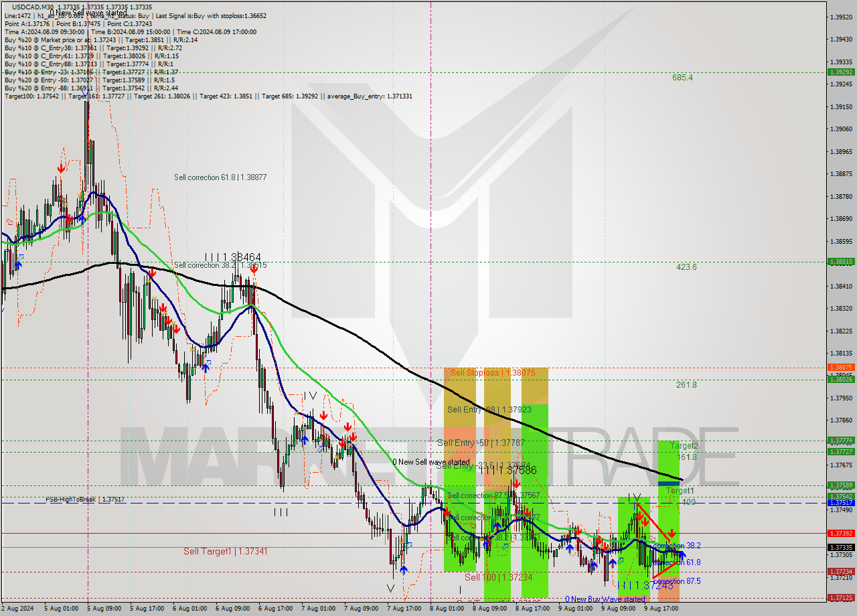Select the 'Sell Entry -88 | 1.37923' label
Image resolution: width=857 pixels, height=616 pixels.
point(489,409)
